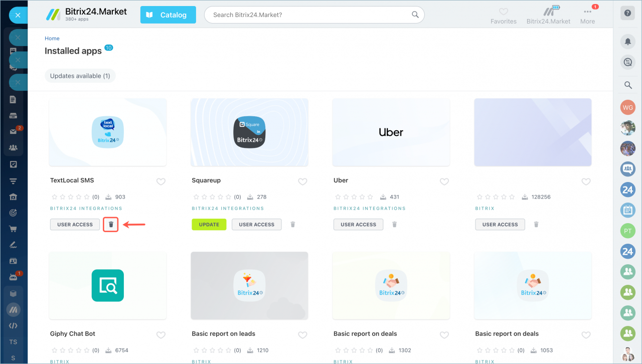Screen dimensions: 642x364
Task: Open User Access for TextLocal SMS
Action: (75, 224)
